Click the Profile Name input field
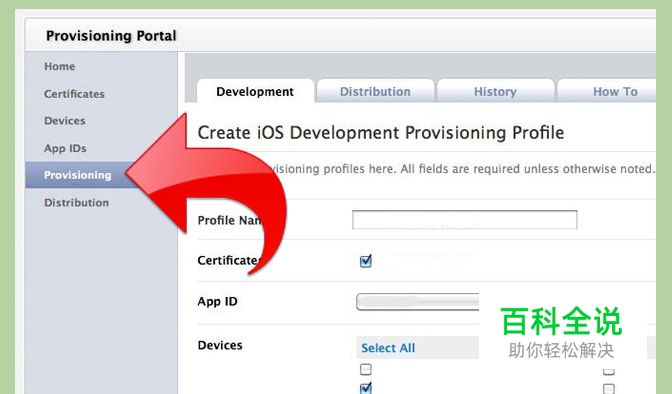 click(465, 220)
